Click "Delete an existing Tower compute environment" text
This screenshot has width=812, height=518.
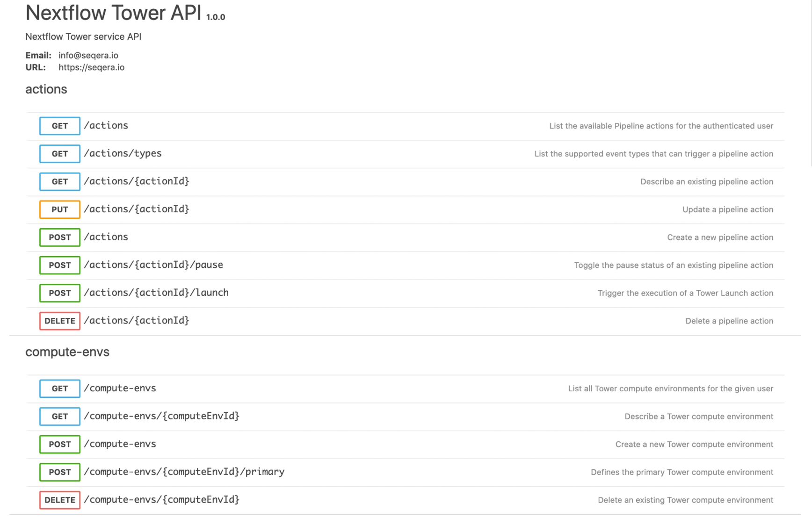(685, 500)
